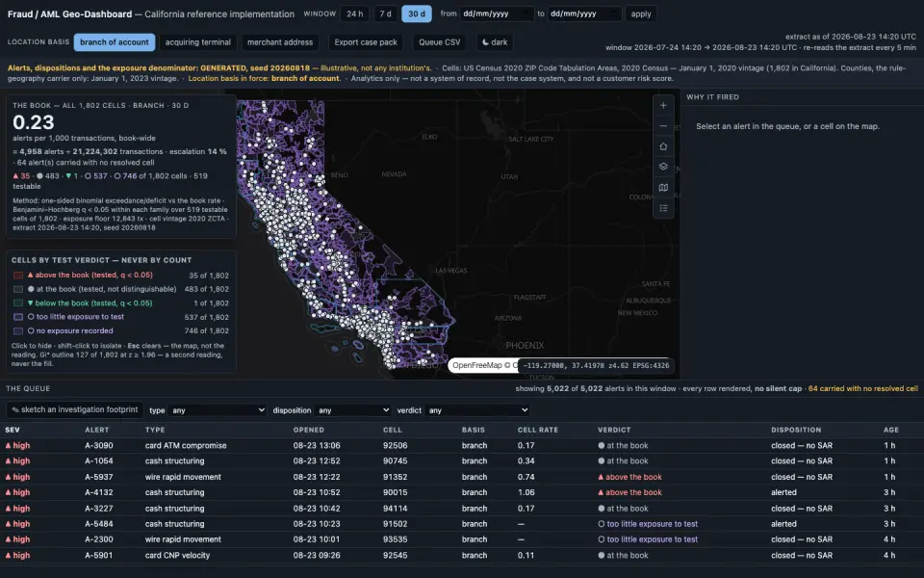Open the verdict filter dropdown
The width and height of the screenshot is (924, 578).
476,410
